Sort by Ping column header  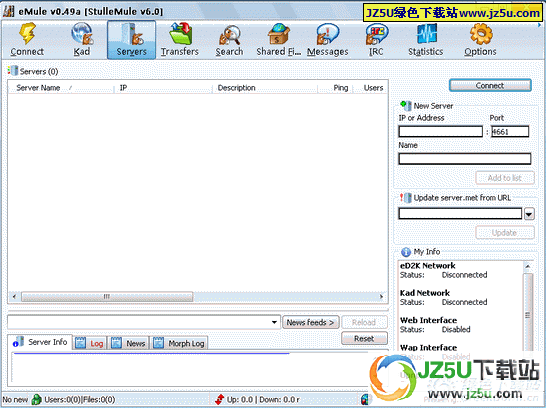[x=335, y=88]
